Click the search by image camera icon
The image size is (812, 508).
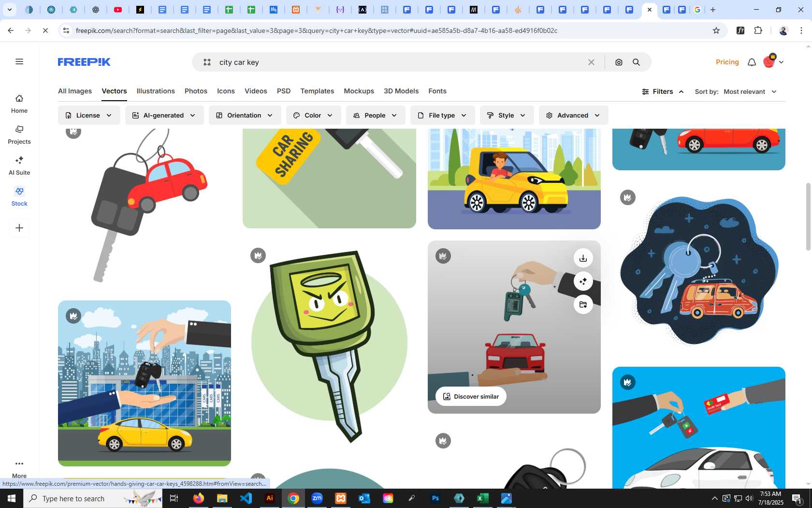click(x=619, y=62)
